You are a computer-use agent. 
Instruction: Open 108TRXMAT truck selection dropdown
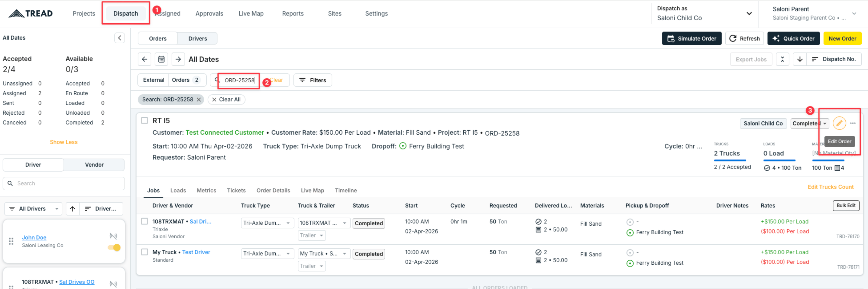(x=324, y=223)
